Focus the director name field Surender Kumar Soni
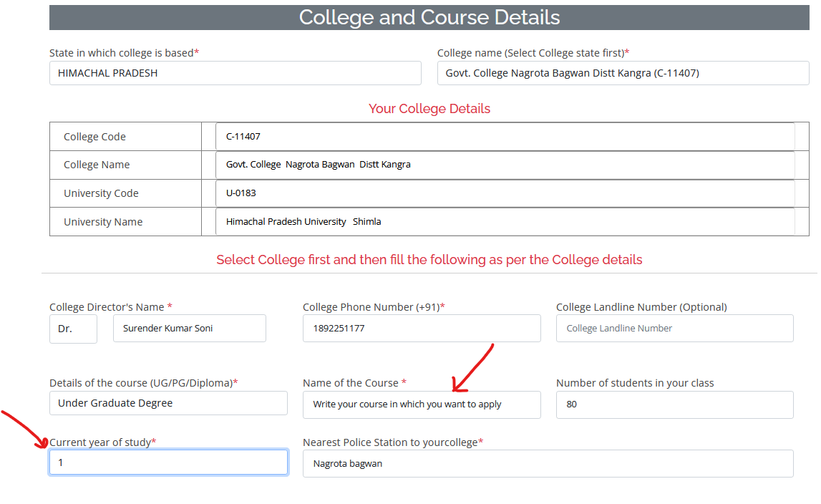821x504 pixels. click(190, 329)
